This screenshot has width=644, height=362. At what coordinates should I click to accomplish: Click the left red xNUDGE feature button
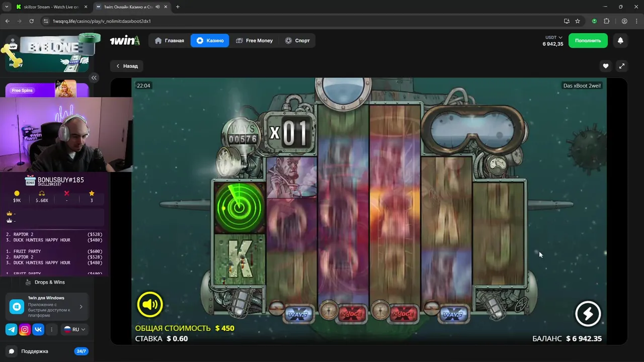351,313
